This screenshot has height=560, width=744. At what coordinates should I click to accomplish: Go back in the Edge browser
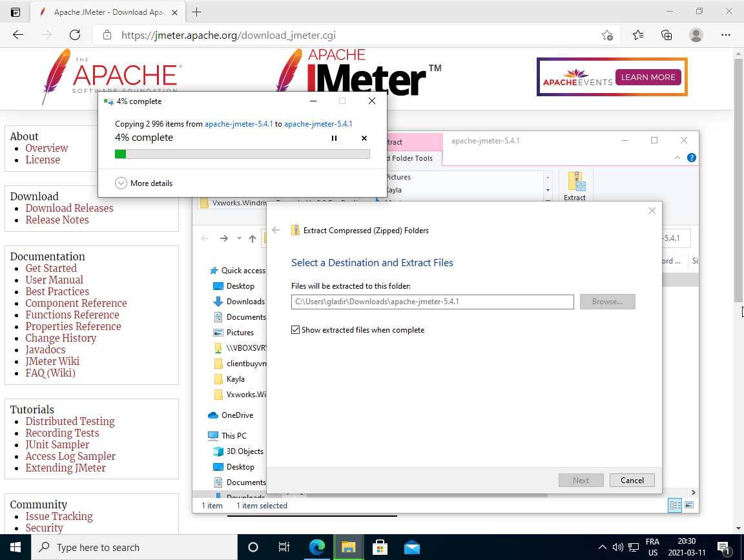pyautogui.click(x=18, y=35)
